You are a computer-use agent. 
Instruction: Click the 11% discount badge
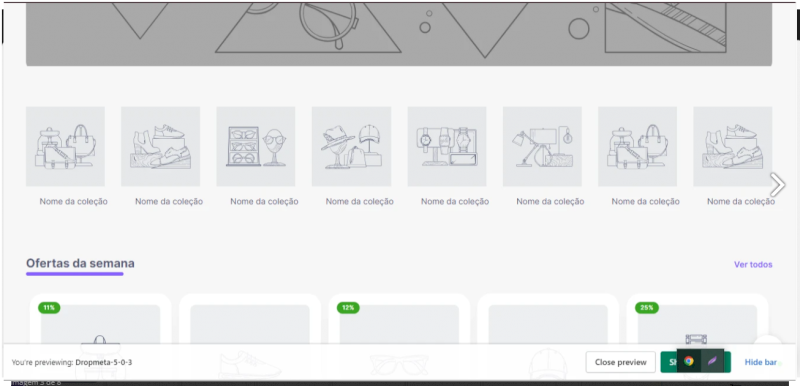[49, 307]
